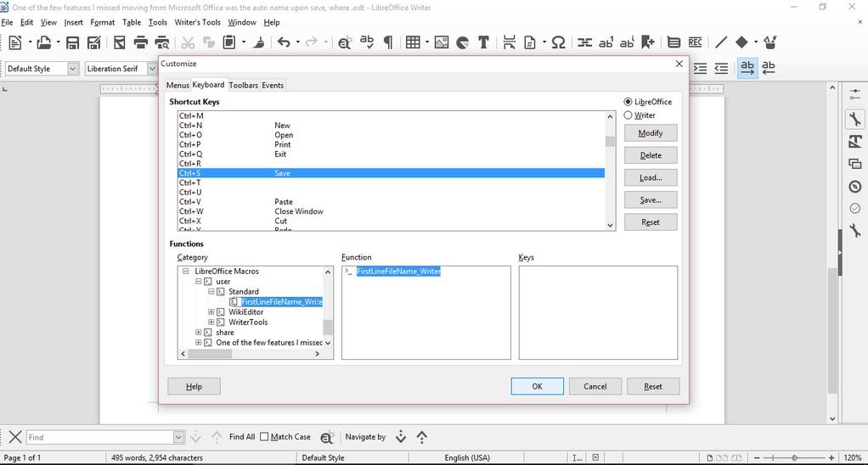The image size is (868, 465).
Task: Select FirstLineFileName_Writer in Function list
Action: click(398, 271)
